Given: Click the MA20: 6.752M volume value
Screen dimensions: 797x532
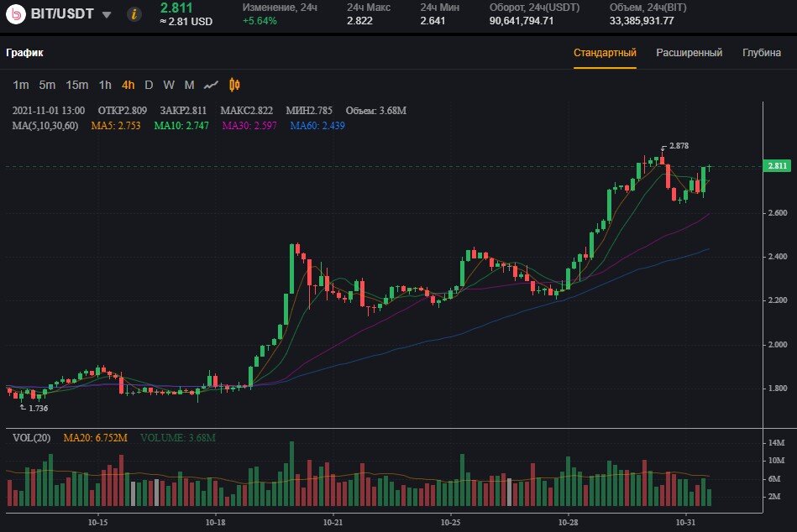Looking at the screenshot, I should pos(95,437).
